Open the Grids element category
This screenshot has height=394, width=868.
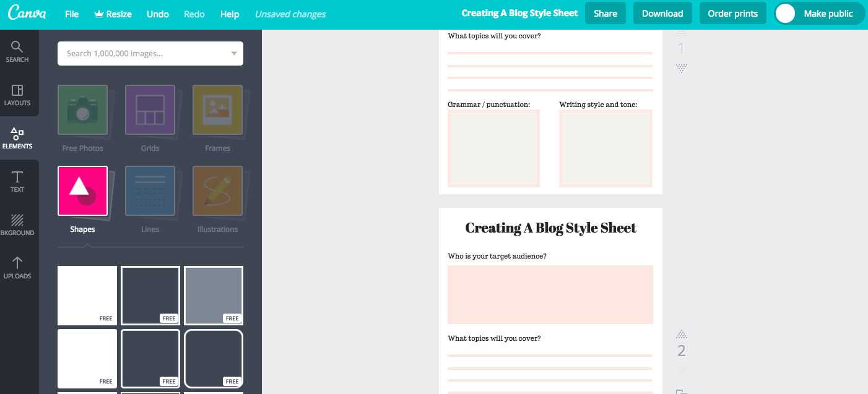(150, 109)
